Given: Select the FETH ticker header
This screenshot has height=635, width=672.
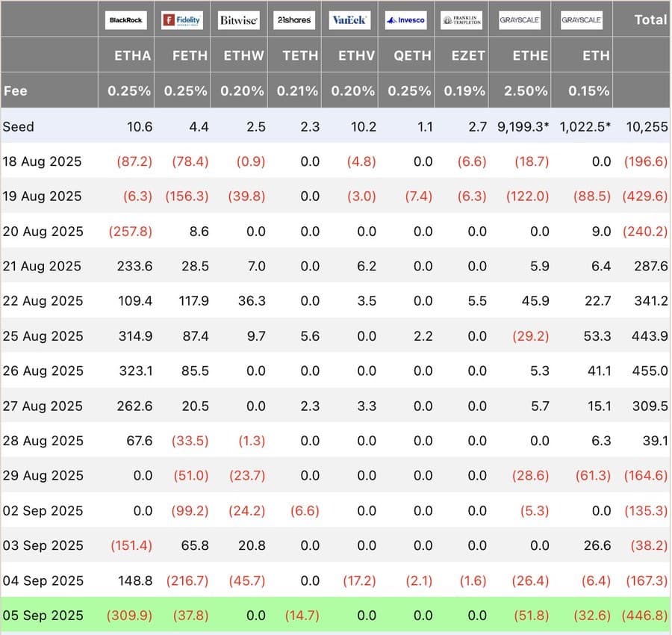Looking at the screenshot, I should pos(190,55).
